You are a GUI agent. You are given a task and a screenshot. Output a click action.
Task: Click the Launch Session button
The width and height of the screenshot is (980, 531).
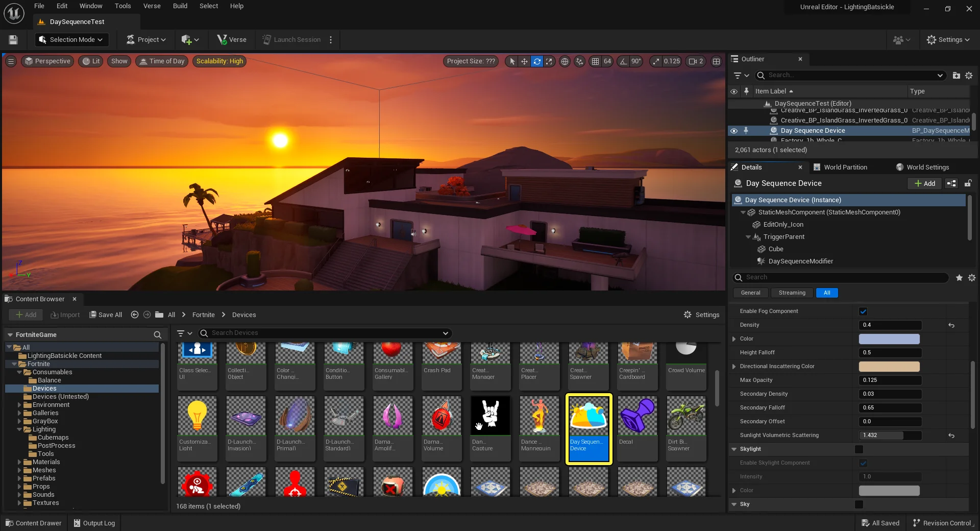click(291, 40)
